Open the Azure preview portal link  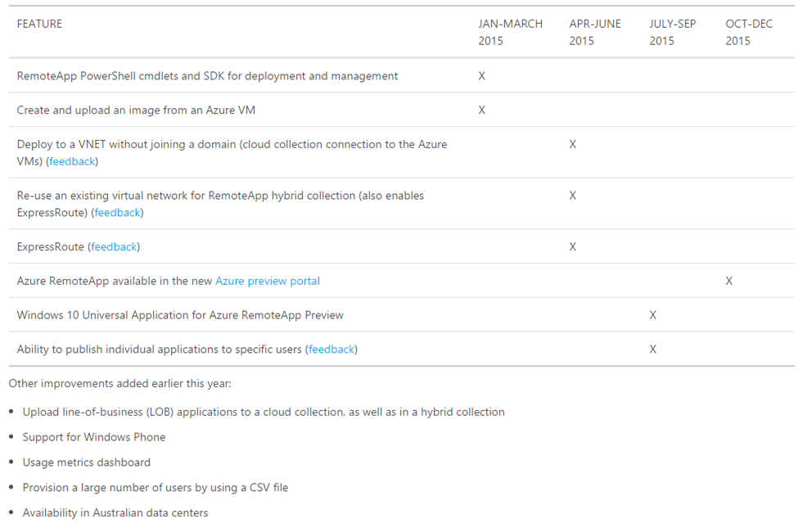point(268,281)
